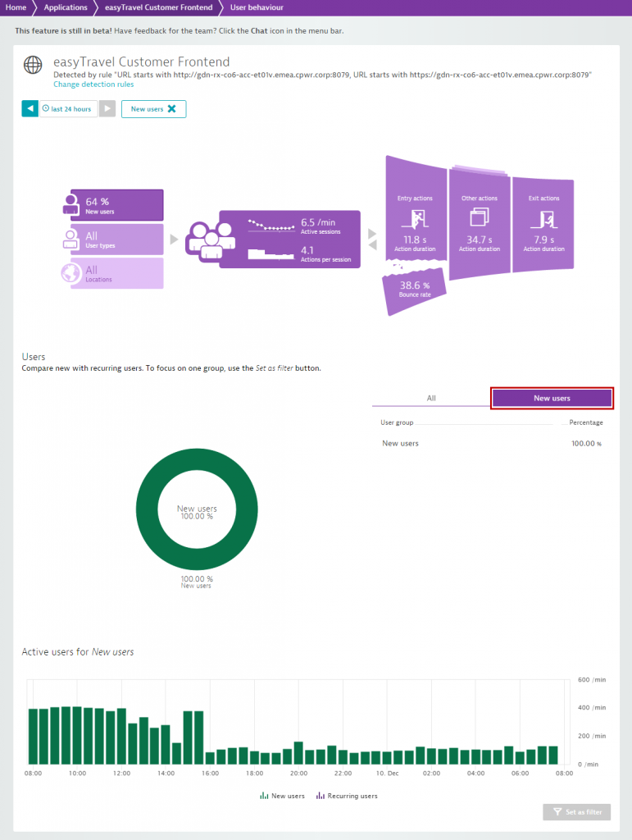The image size is (632, 840).
Task: Go to previous time frame arrow
Action: point(30,109)
